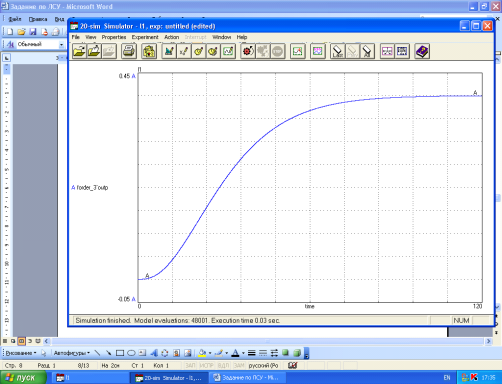Click the Clear All Runs eraser icon
This screenshot has height=384, width=502.
[x=367, y=51]
